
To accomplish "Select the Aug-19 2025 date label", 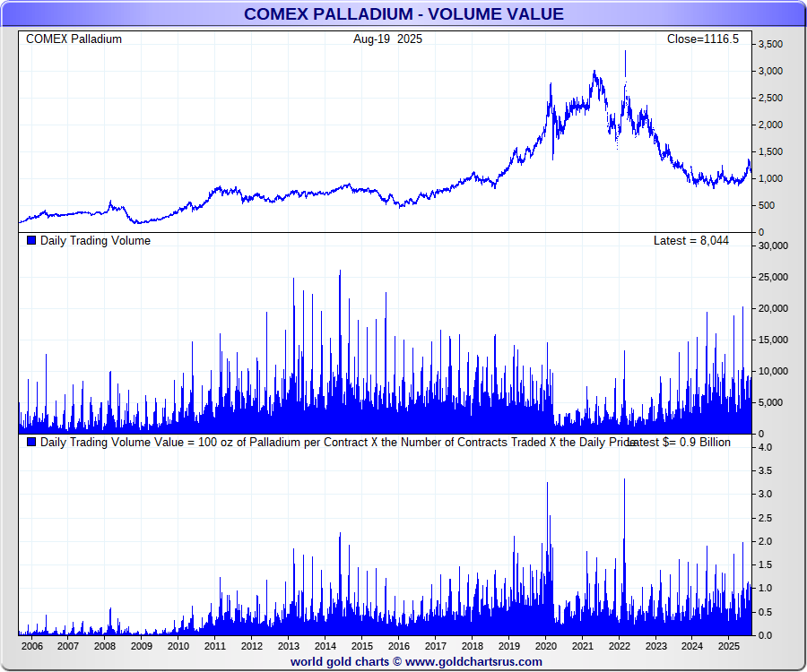I will [387, 39].
